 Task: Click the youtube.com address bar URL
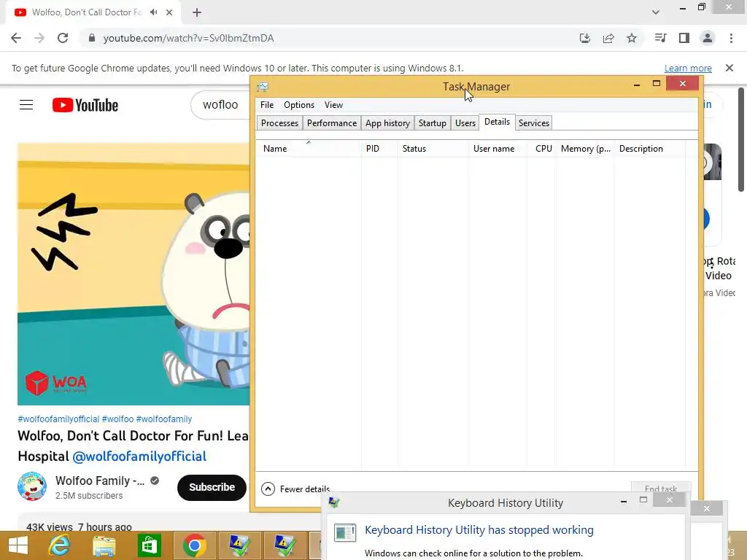click(x=189, y=38)
